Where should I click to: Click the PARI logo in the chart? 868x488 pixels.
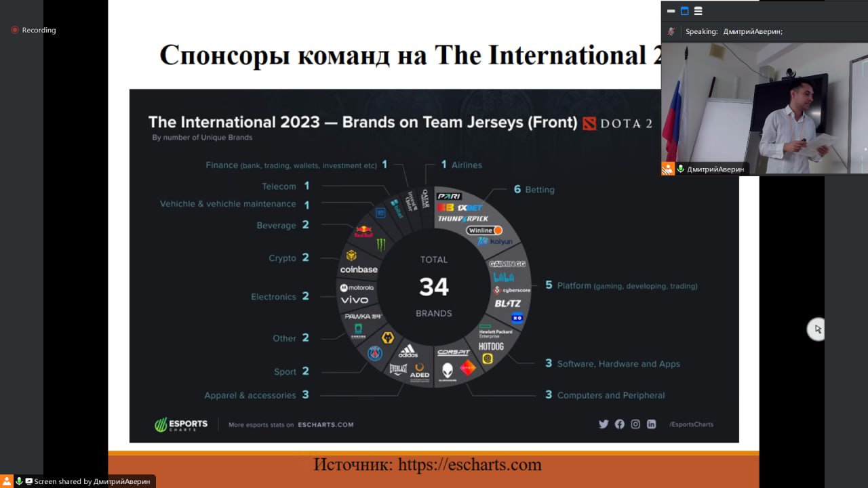coord(449,197)
